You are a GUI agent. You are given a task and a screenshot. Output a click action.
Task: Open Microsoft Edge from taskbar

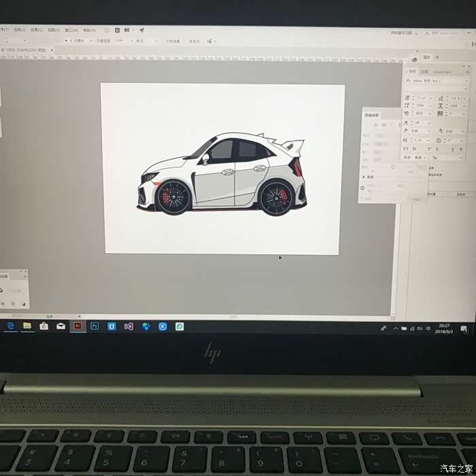[11, 326]
